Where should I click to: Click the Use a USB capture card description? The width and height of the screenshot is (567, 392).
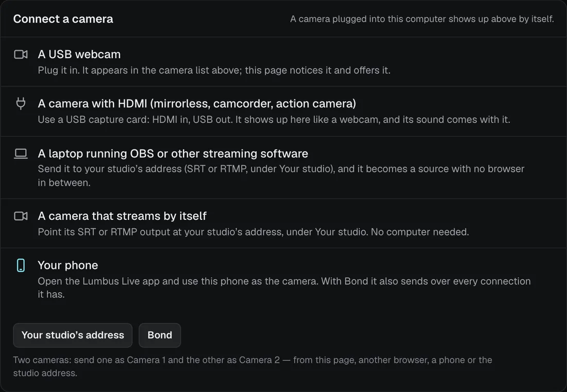point(274,120)
